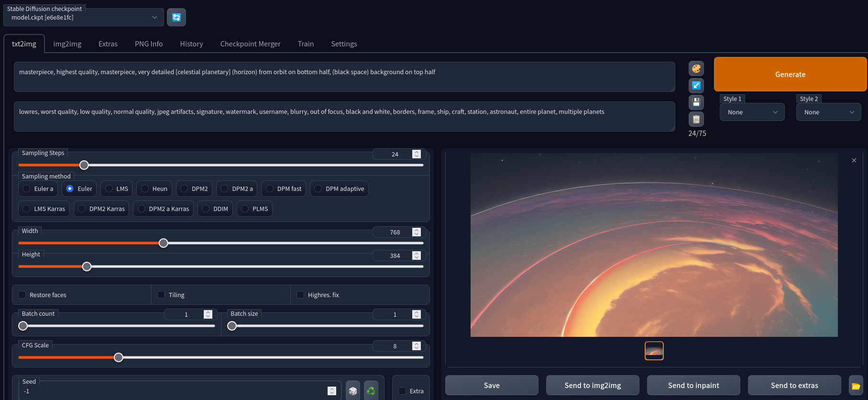Viewport: 868px width, 400px height.
Task: Choose DPM2 a Karras sampler
Action: (163, 209)
